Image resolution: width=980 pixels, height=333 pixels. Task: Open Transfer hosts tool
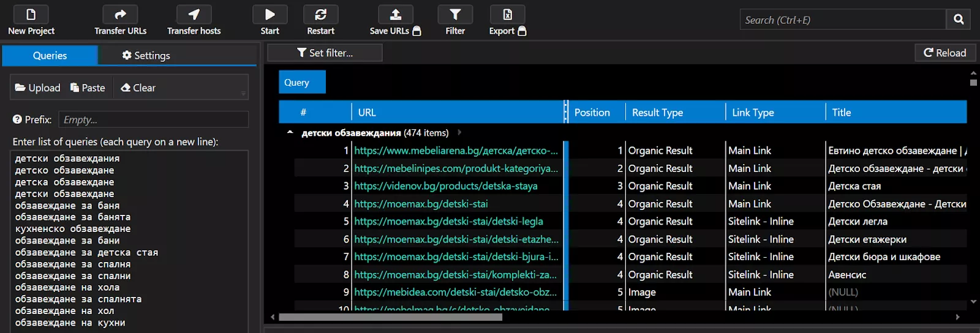point(194,14)
